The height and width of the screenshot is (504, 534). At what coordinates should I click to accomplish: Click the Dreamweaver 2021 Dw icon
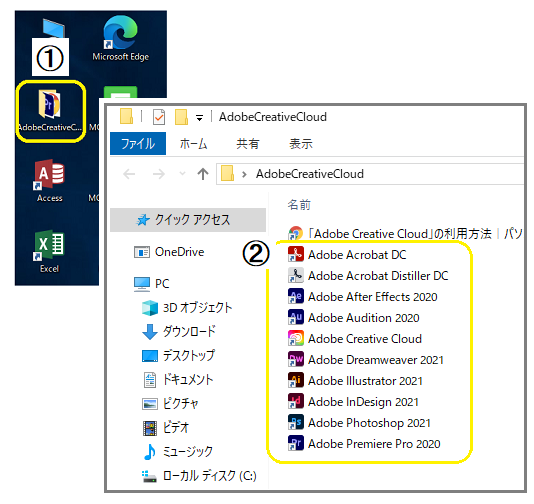pyautogui.click(x=296, y=359)
